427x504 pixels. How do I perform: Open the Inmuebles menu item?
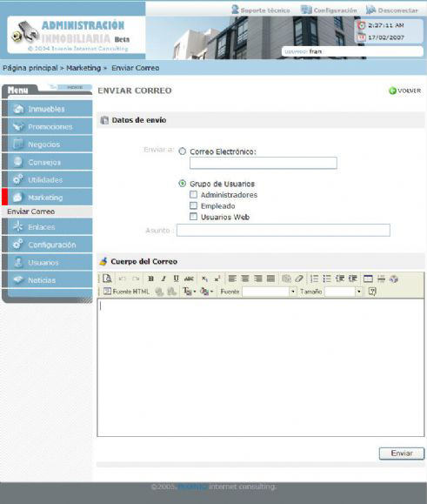47,109
